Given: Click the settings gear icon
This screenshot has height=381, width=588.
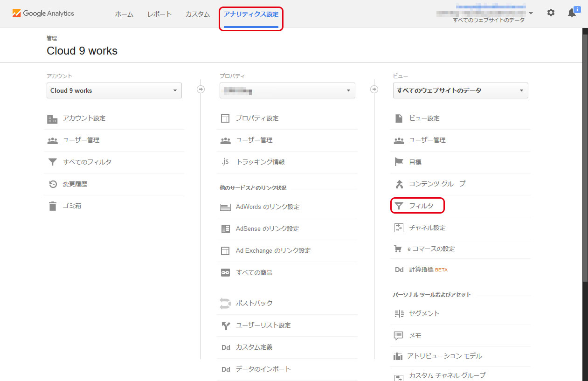Looking at the screenshot, I should click(551, 13).
